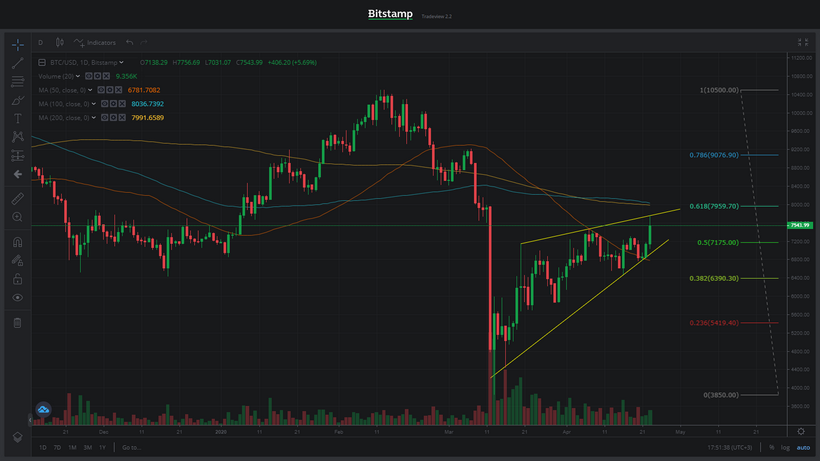Select the crosshair cursor tool

(17, 45)
